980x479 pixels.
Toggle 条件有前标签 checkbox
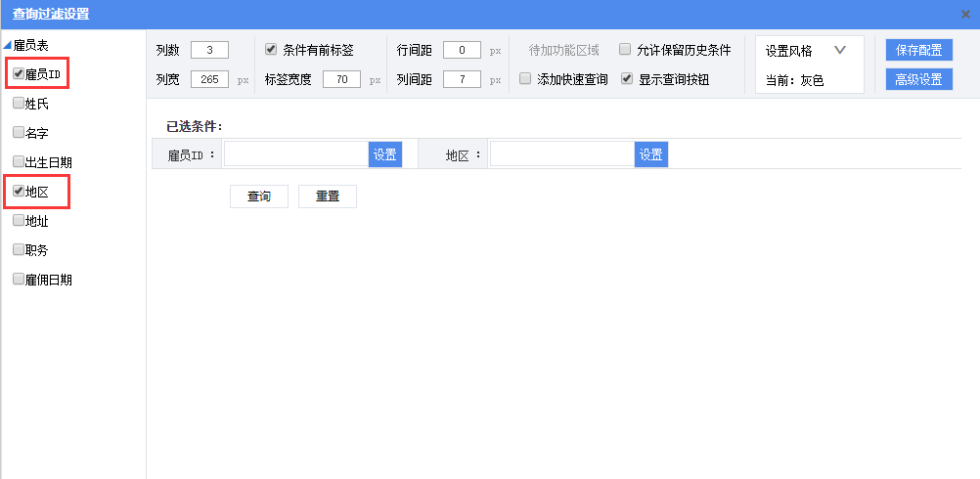point(272,50)
